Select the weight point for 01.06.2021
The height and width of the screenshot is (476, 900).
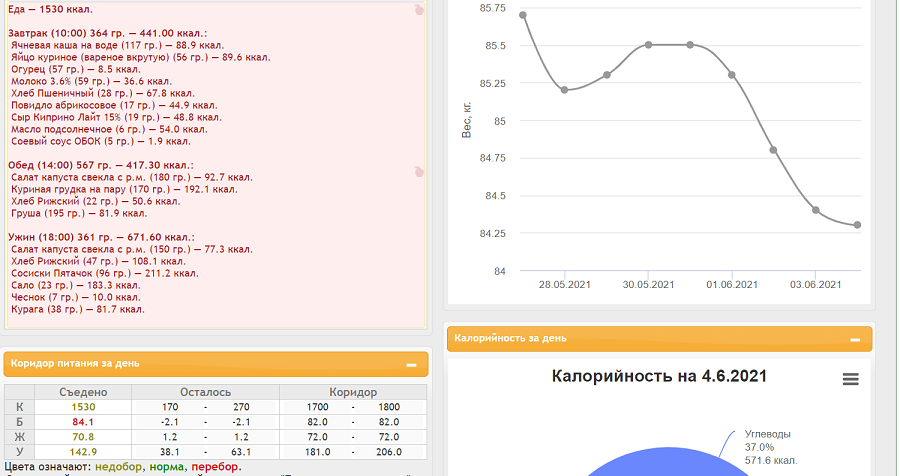pyautogui.click(x=732, y=75)
